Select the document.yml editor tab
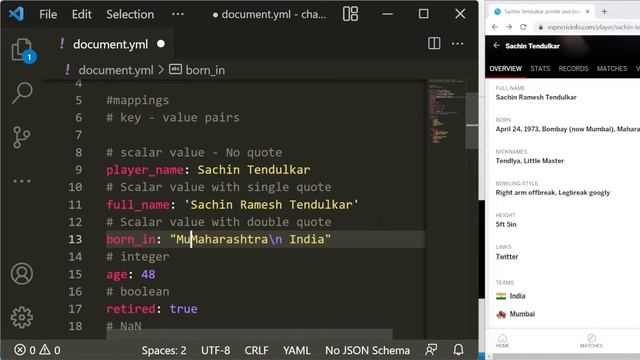The height and width of the screenshot is (360, 640). coord(110,44)
